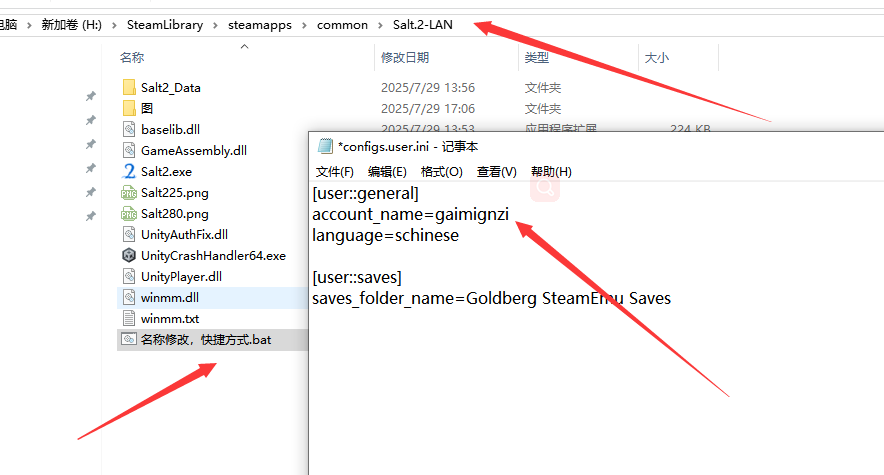Sort files by the 名称 column header
Viewport: 884px width, 475px height.
[x=132, y=58]
